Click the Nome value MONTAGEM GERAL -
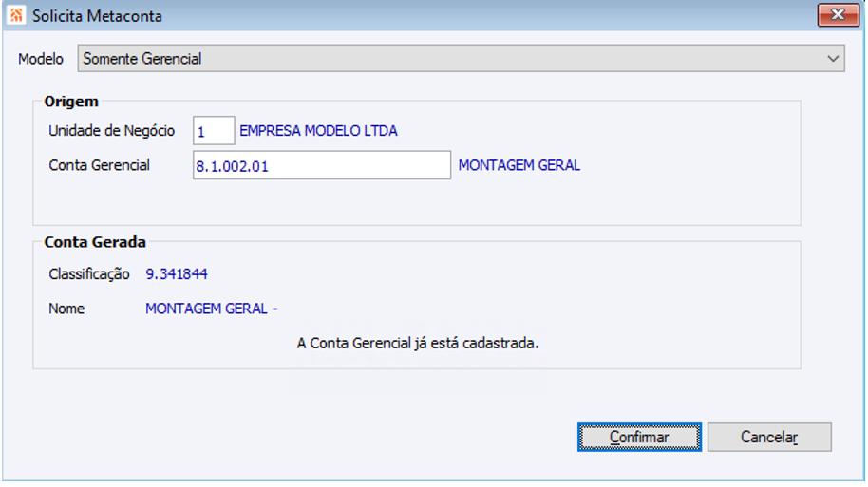Image resolution: width=868 pixels, height=487 pixels. (212, 309)
